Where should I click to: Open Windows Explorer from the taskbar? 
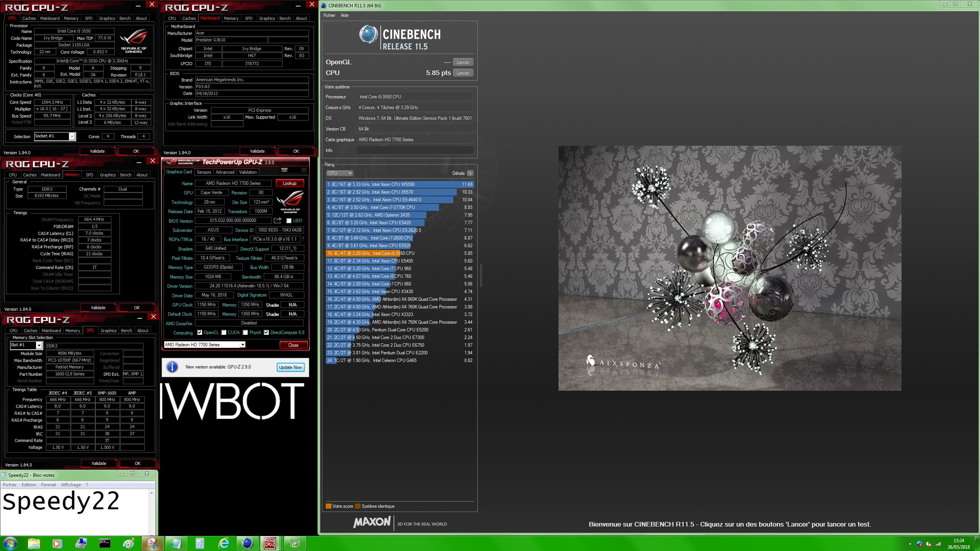pyautogui.click(x=34, y=543)
